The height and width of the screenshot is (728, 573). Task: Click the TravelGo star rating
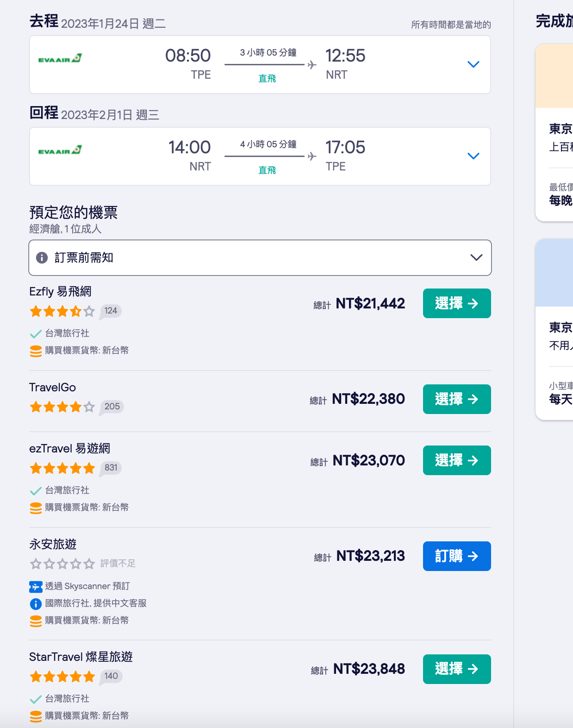[62, 407]
